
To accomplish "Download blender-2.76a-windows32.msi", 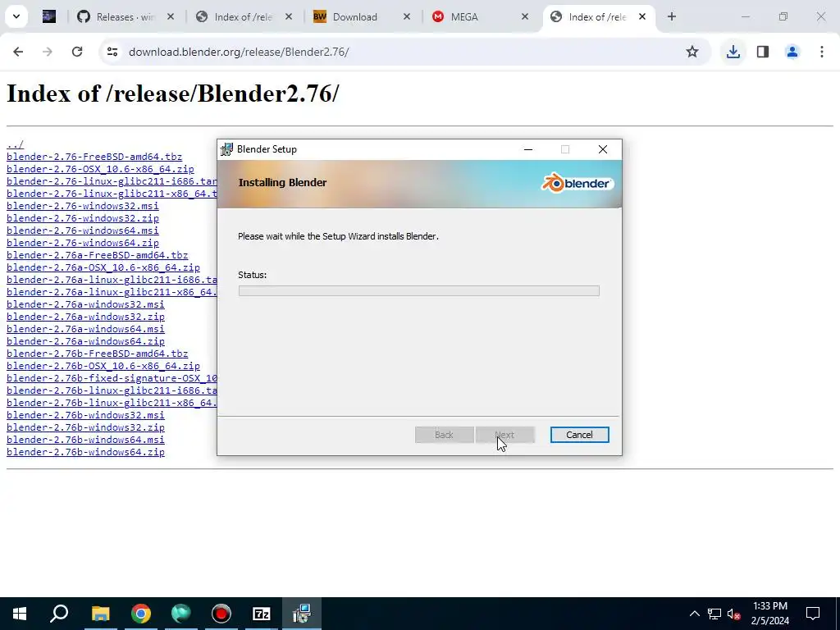I will point(85,304).
